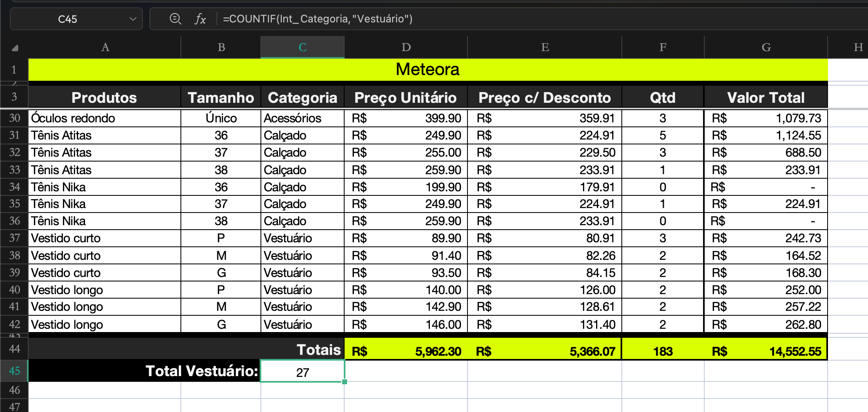Viewport: 868px width, 412px height.
Task: Click the Preço Unitário header cell
Action: [406, 97]
